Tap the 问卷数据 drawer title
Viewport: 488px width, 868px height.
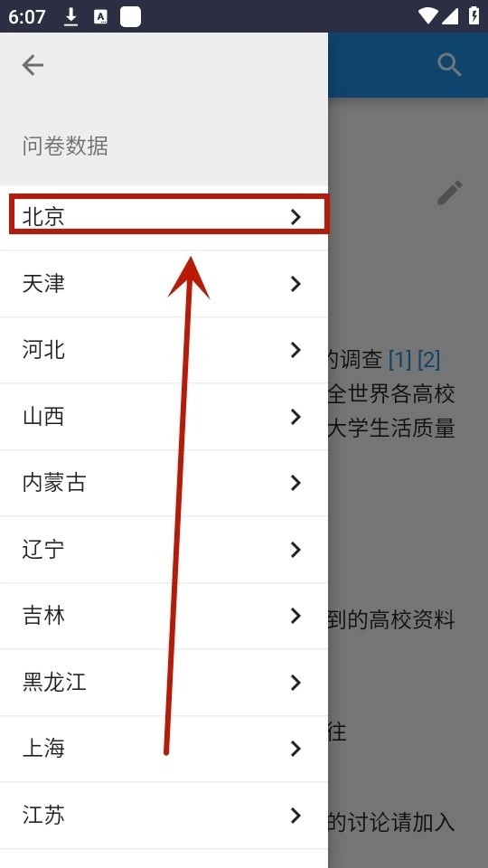[x=65, y=146]
